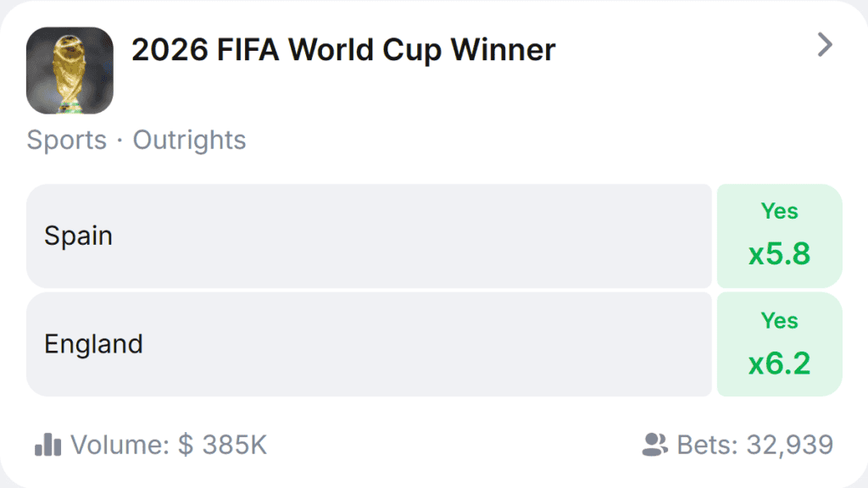Click the Yes x6.2 odds button for England

(778, 345)
